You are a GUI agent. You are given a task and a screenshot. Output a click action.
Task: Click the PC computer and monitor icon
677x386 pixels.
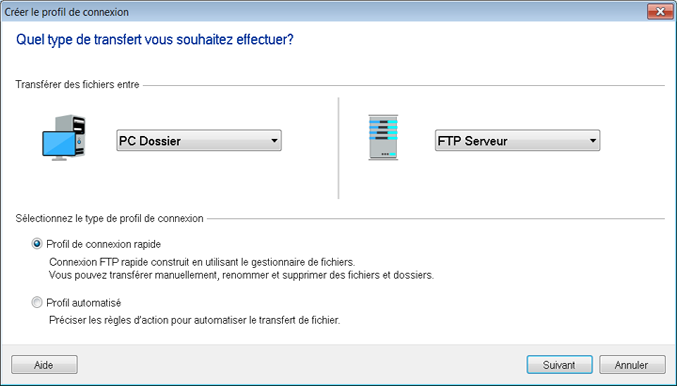(63, 138)
